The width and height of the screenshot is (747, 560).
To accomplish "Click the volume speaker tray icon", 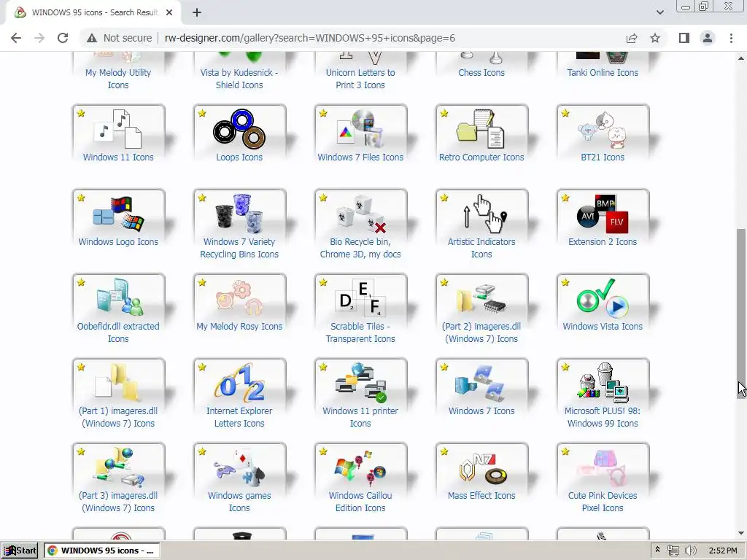I will tap(690, 551).
